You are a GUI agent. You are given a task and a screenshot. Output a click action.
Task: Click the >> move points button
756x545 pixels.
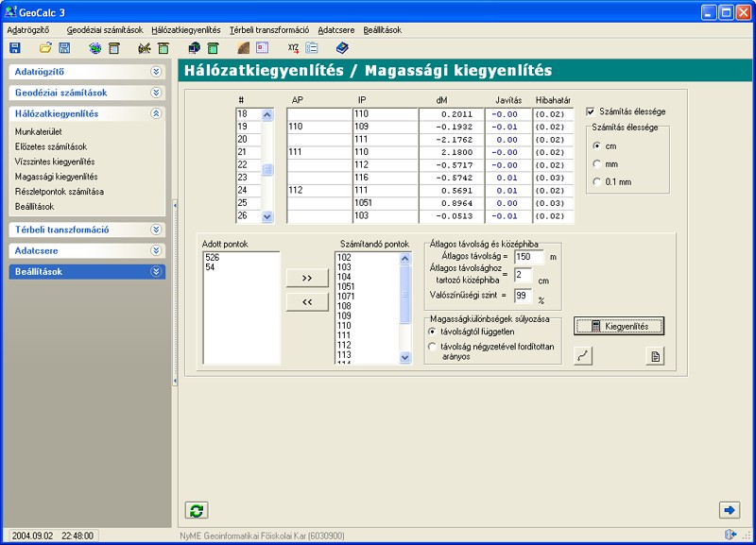[307, 278]
